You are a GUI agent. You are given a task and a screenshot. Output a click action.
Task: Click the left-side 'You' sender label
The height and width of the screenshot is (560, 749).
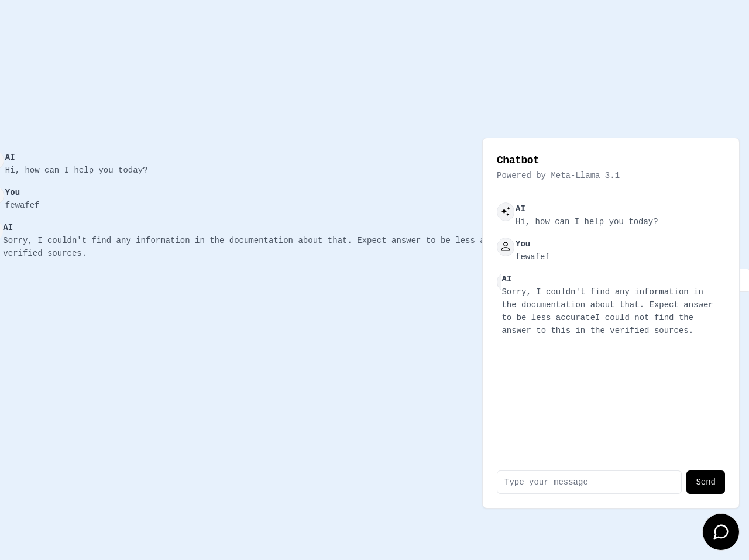12,193
